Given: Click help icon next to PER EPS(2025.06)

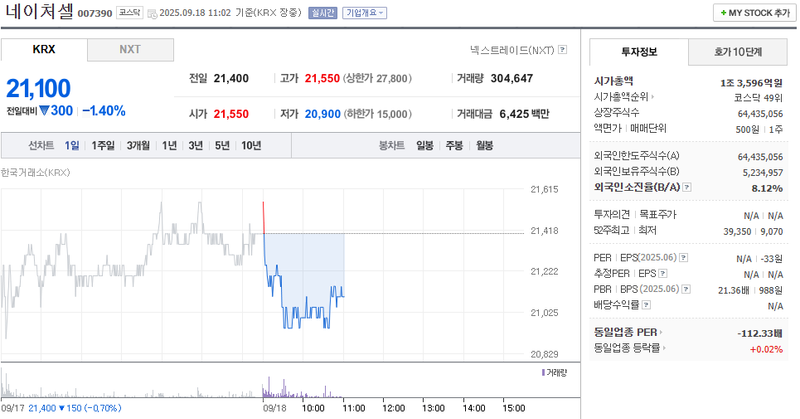Looking at the screenshot, I should click(684, 258).
